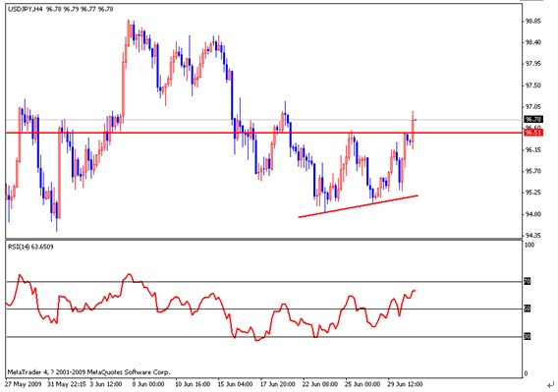The image size is (558, 392).
Task: Click the 98.40 price axis label
Action: coord(533,42)
